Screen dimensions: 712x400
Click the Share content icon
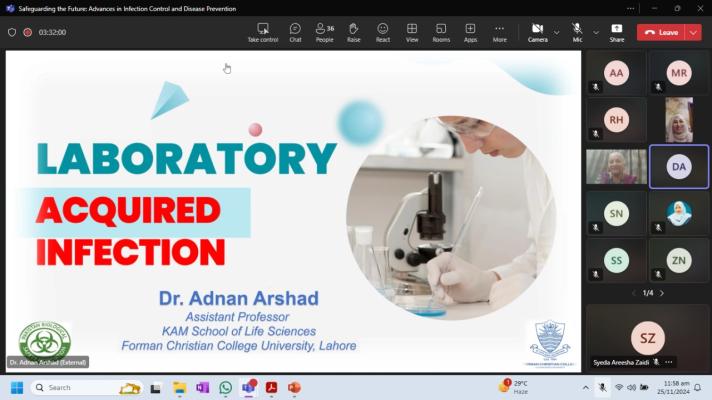coord(616,31)
